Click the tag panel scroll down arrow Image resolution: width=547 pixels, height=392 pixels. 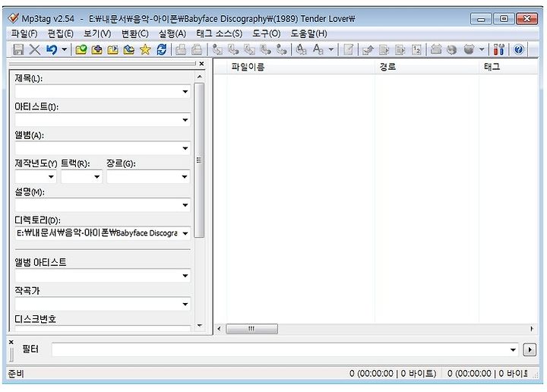[x=200, y=325]
